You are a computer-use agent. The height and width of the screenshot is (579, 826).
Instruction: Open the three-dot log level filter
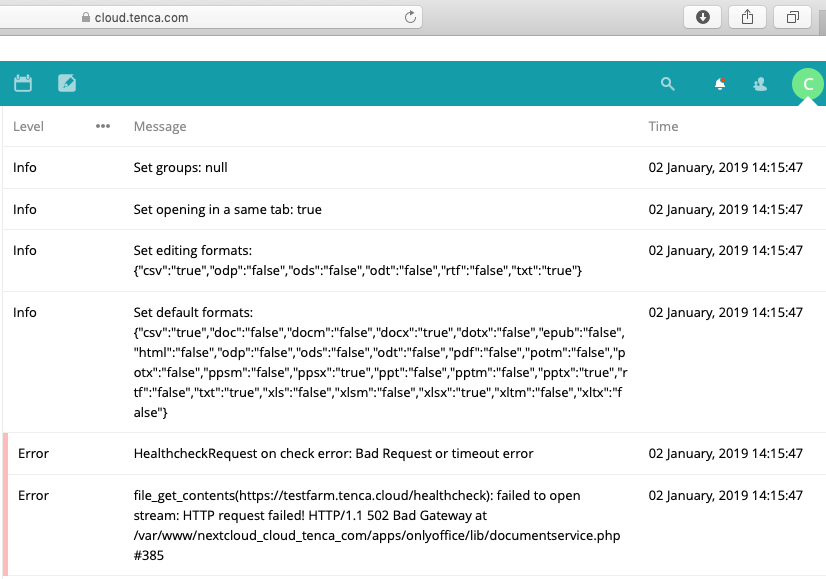click(x=102, y=126)
